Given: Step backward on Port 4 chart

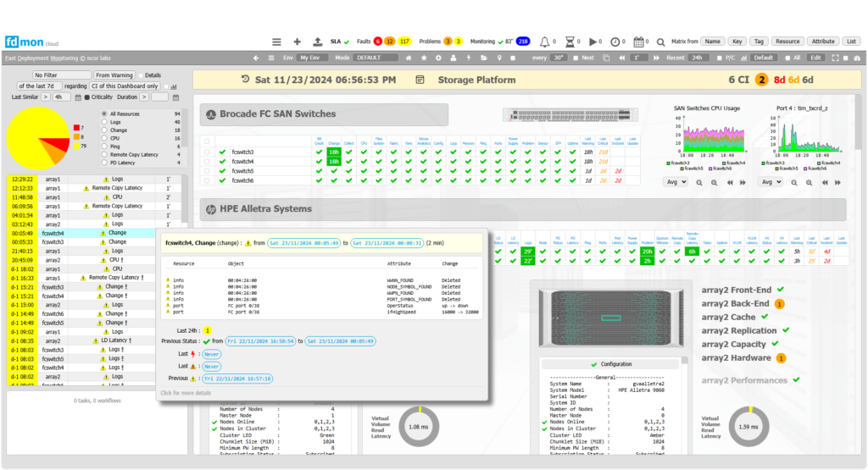Looking at the screenshot, I should click(x=825, y=182).
